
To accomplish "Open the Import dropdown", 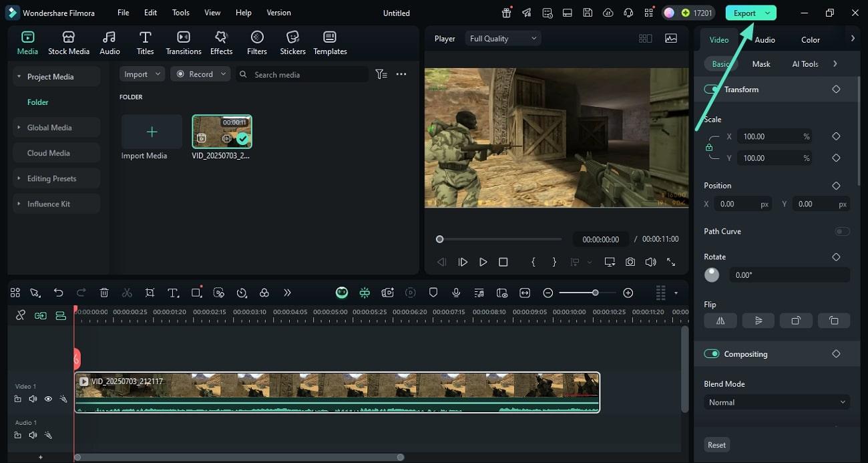I will (142, 74).
